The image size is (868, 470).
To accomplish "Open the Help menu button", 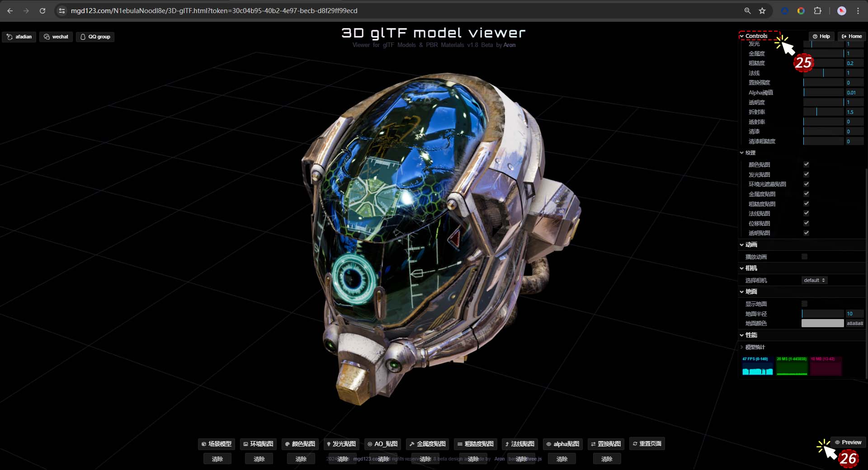I will (x=821, y=36).
